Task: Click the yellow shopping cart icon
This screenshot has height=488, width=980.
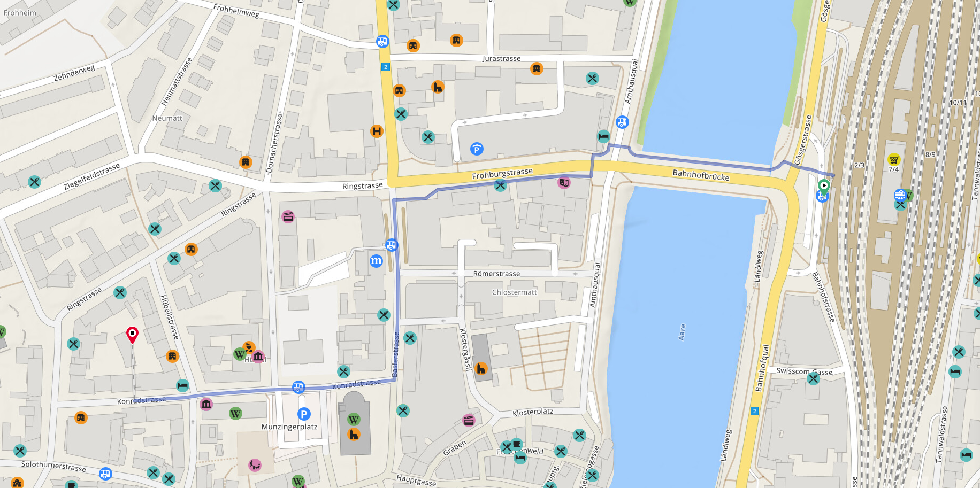Action: pos(894,159)
